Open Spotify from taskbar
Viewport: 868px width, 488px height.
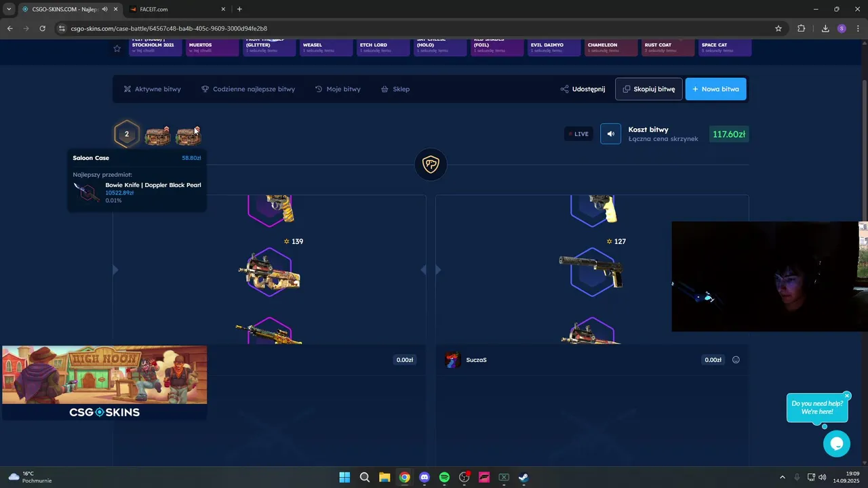[444, 477]
